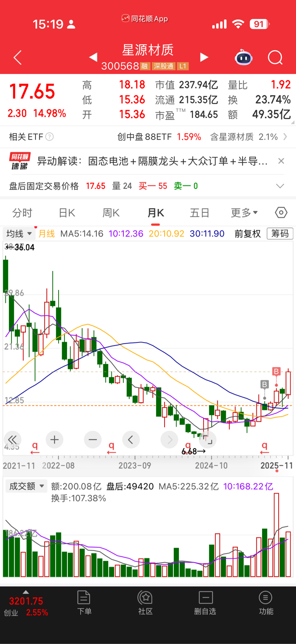The image size is (296, 644).
Task: Go to next stock with right triangle
Action: [x=204, y=57]
